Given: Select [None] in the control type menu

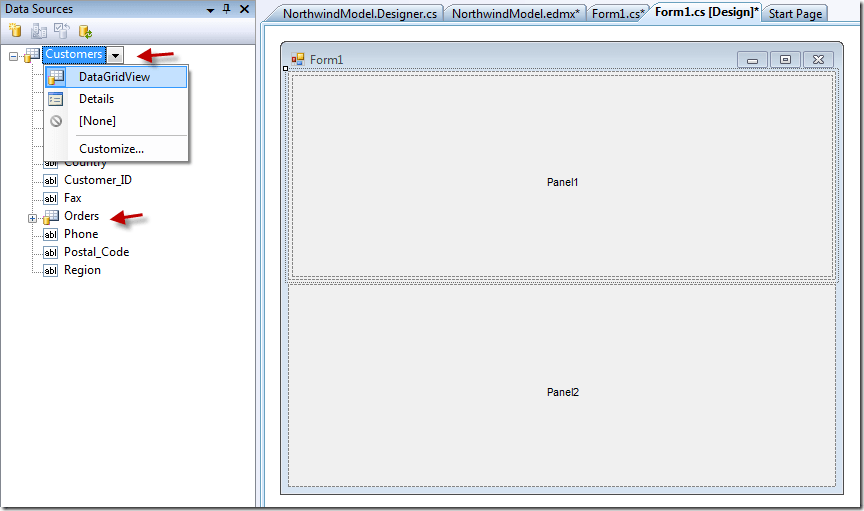Looking at the screenshot, I should pyautogui.click(x=97, y=121).
